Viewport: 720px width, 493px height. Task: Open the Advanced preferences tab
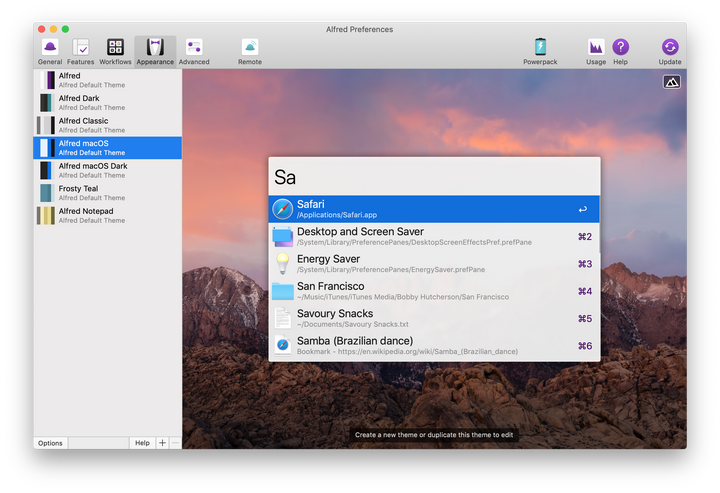(x=194, y=50)
